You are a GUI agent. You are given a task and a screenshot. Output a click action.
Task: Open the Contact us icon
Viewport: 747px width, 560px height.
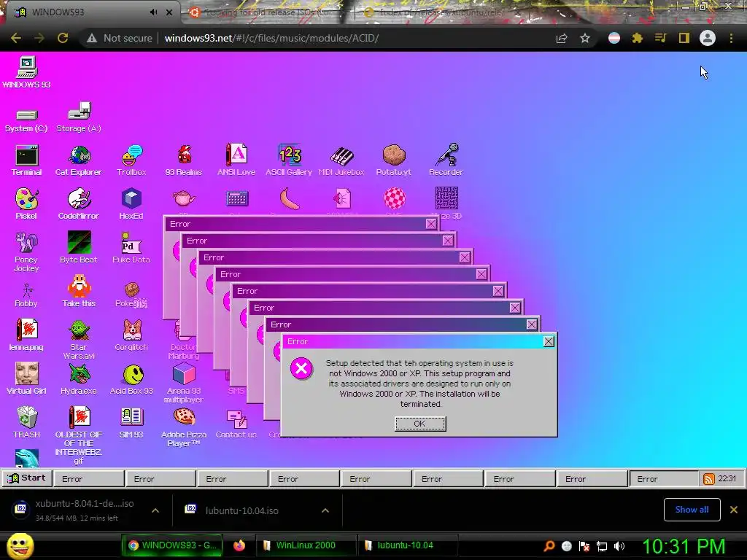pos(236,424)
